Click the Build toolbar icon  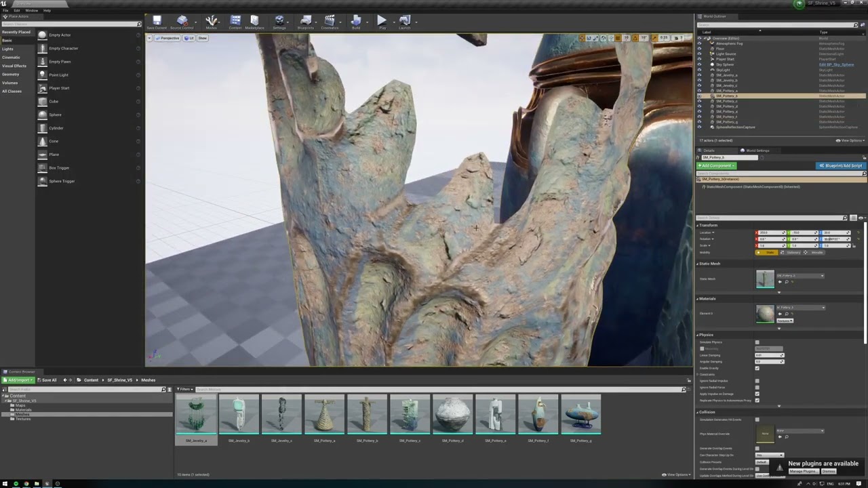point(356,22)
